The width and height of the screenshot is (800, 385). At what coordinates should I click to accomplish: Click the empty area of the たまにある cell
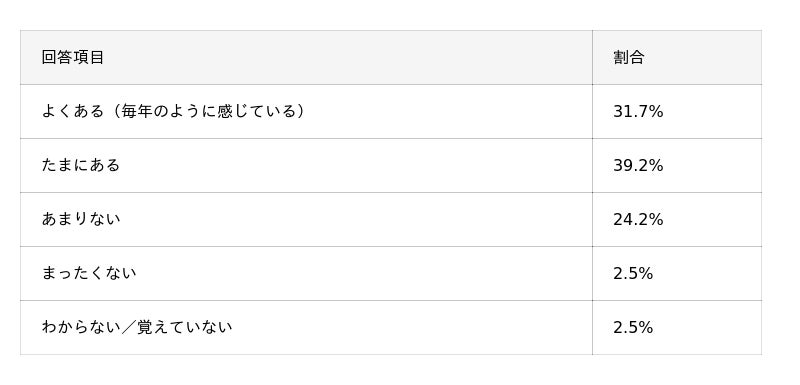click(357, 165)
